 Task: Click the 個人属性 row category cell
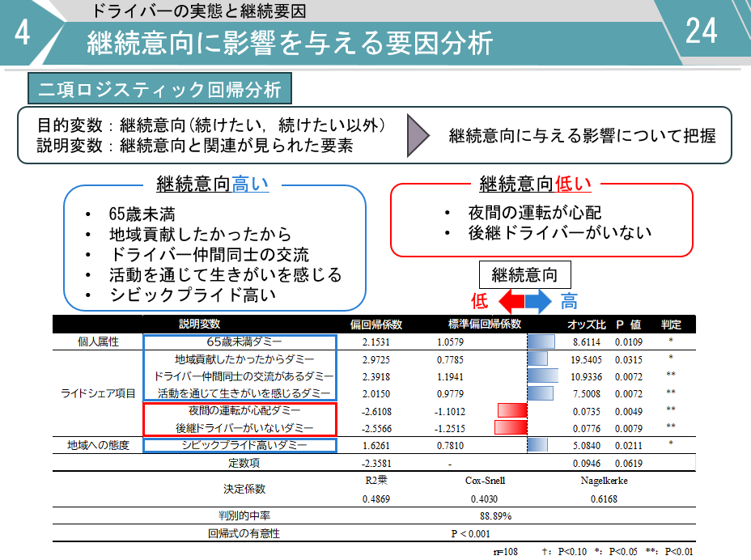point(98,342)
